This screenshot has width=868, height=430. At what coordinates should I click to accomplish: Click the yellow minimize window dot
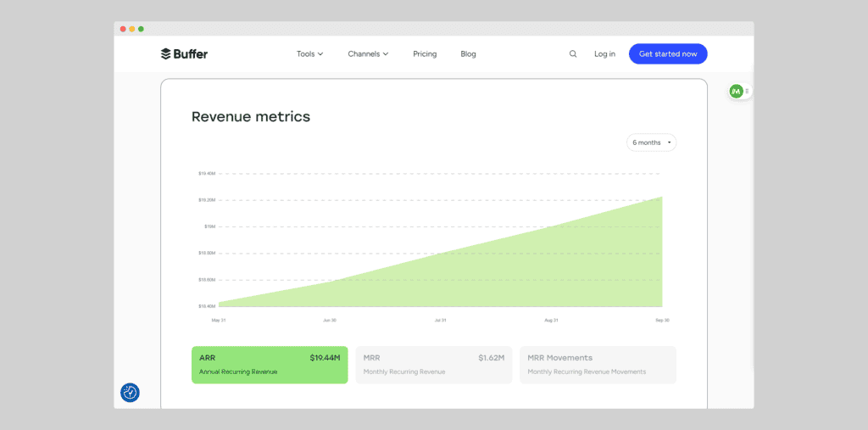tap(132, 29)
